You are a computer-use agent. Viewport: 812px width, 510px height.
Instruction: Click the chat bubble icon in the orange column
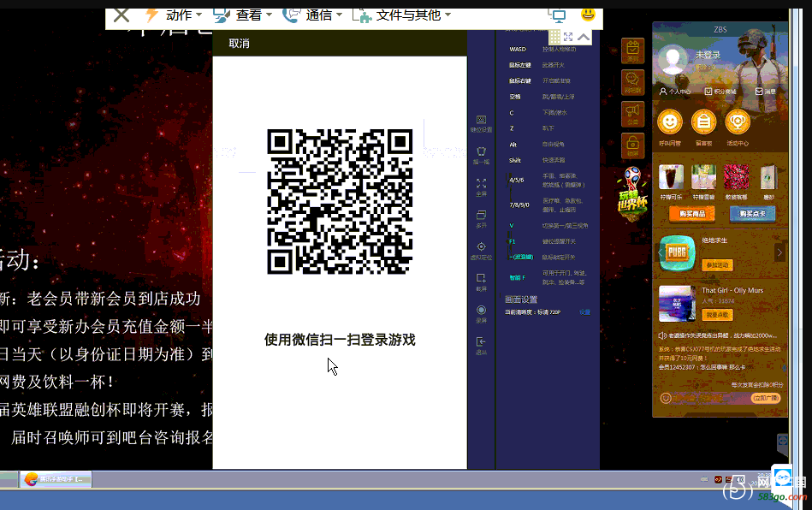pyautogui.click(x=633, y=82)
